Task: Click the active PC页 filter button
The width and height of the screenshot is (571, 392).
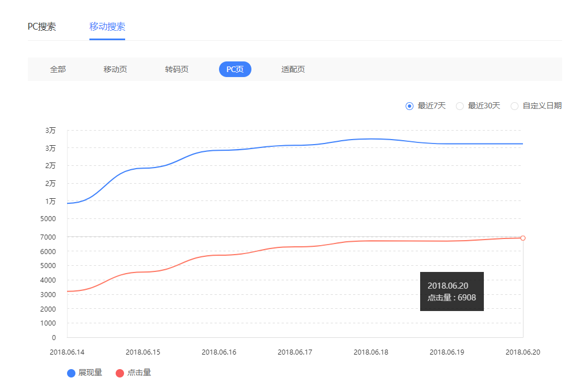Action: point(235,69)
